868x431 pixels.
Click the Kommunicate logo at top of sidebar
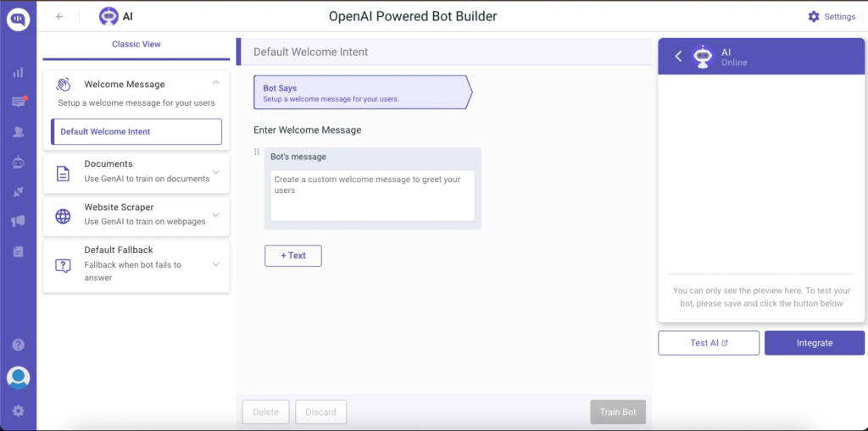[19, 20]
